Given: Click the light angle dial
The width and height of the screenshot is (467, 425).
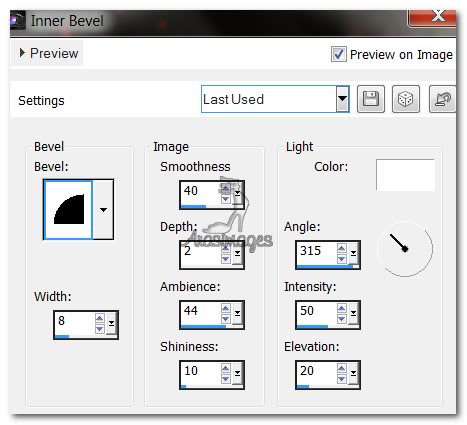Looking at the screenshot, I should coord(405,249).
